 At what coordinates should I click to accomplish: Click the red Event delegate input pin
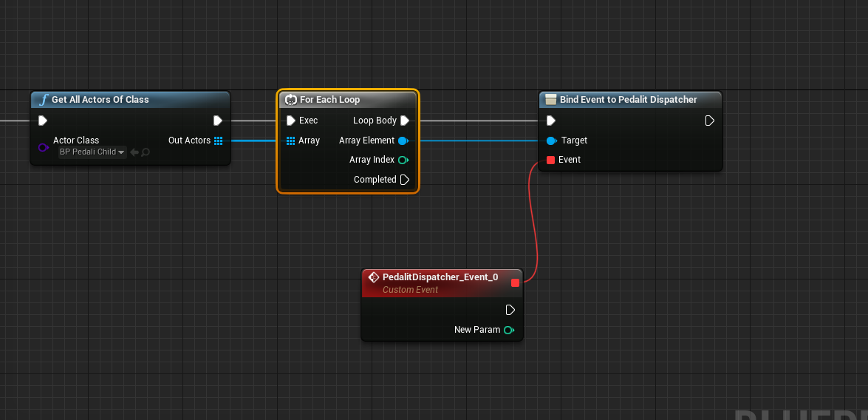pos(551,160)
